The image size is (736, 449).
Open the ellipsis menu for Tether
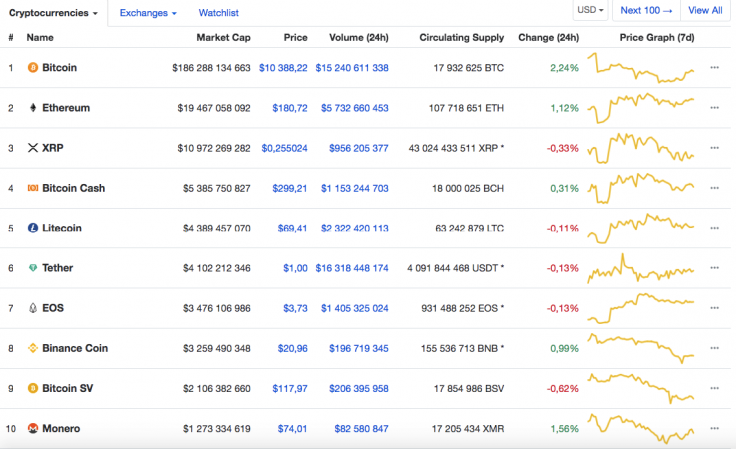[x=714, y=268]
